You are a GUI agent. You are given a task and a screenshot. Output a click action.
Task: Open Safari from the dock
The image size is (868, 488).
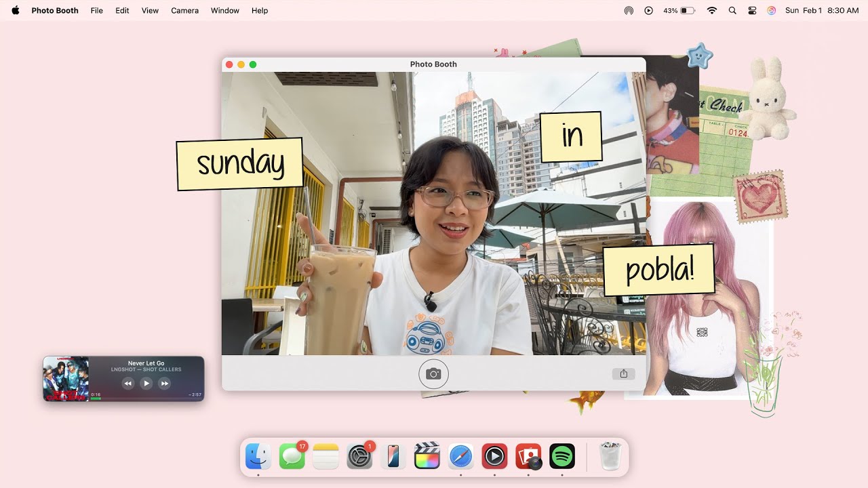click(x=460, y=456)
